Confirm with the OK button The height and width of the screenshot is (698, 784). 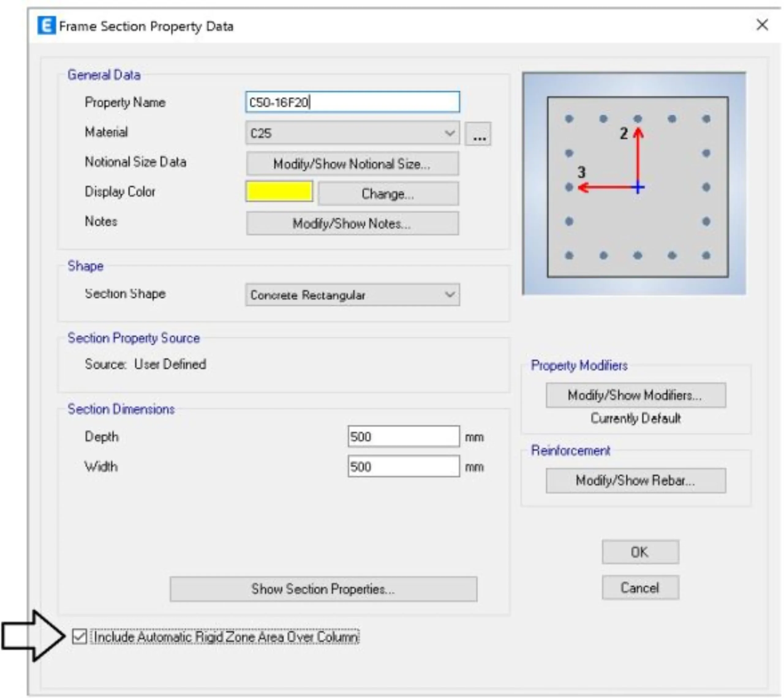[x=640, y=552]
